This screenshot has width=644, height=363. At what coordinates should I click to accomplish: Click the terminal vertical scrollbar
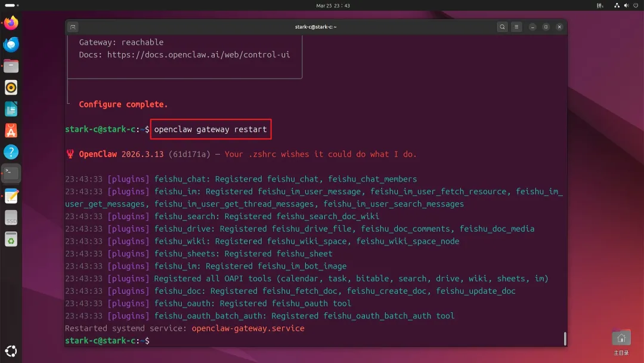tap(565, 339)
